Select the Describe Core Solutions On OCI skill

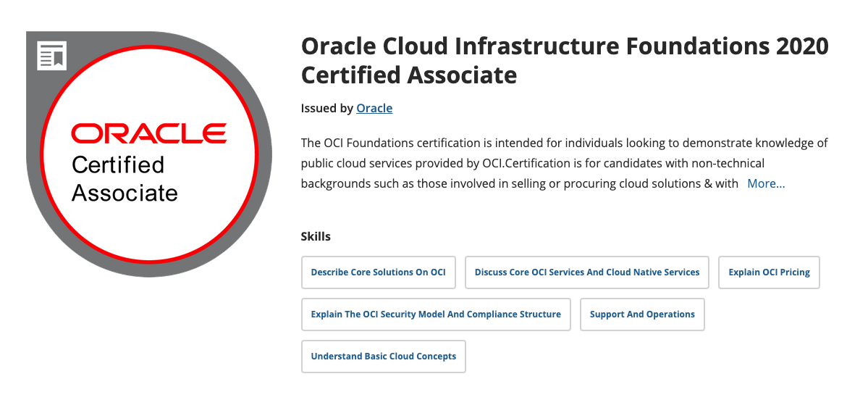click(x=378, y=272)
